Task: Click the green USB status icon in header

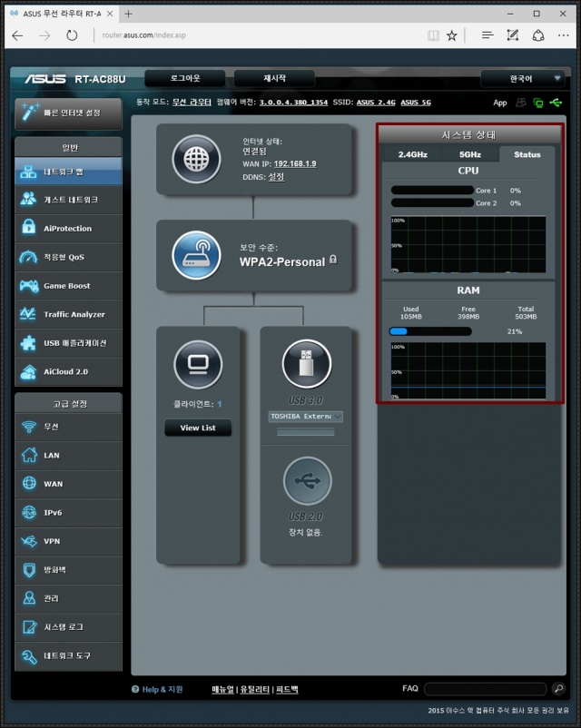Action: point(556,103)
